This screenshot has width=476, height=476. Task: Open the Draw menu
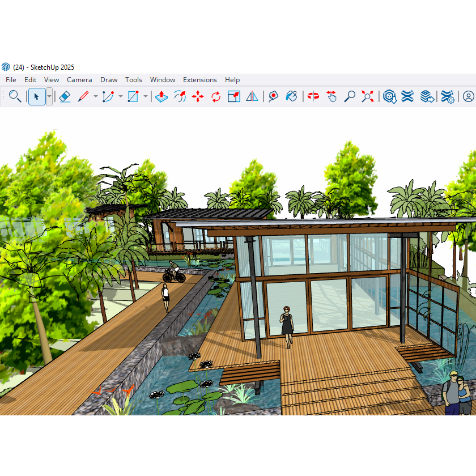pyautogui.click(x=109, y=80)
